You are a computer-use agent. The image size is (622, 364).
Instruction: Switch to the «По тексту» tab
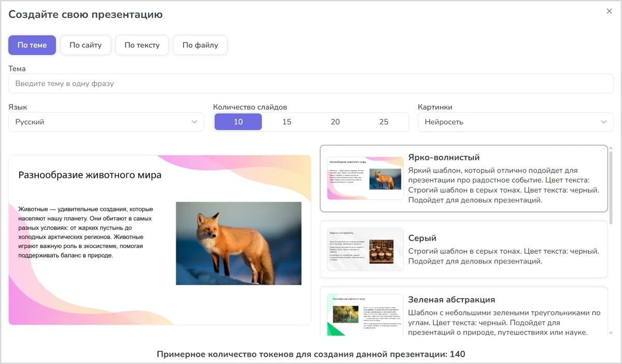(x=142, y=45)
